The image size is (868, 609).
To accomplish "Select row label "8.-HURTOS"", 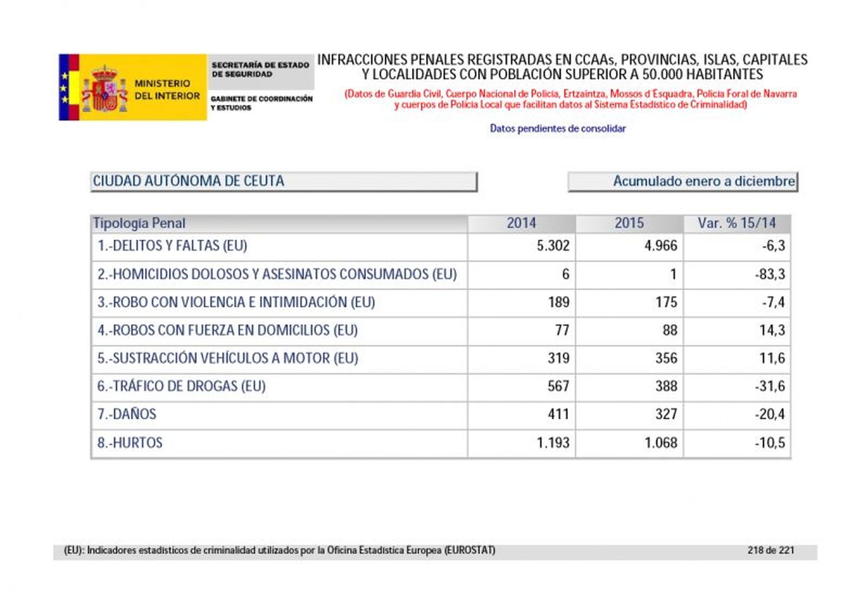I will (130, 443).
